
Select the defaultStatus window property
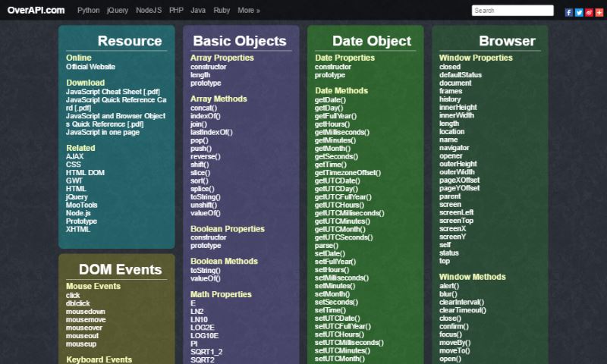(460, 75)
